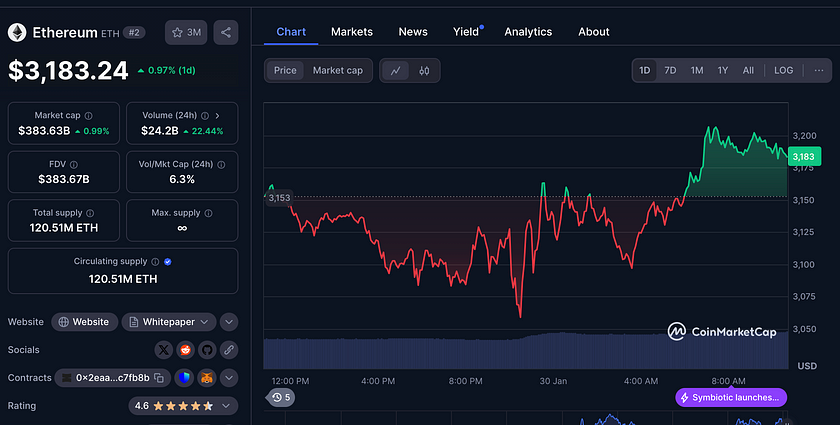Set chart time range to 7D
The height and width of the screenshot is (425, 840).
670,71
